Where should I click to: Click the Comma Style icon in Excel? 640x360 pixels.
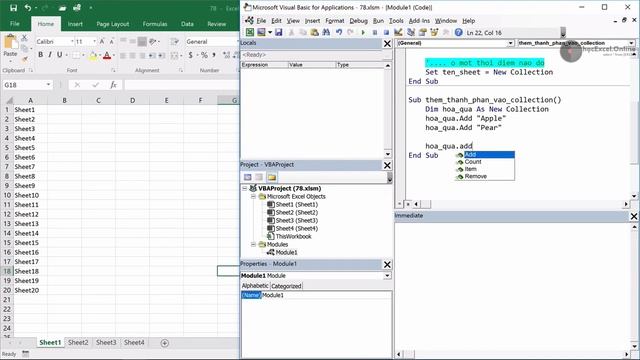coord(214,55)
